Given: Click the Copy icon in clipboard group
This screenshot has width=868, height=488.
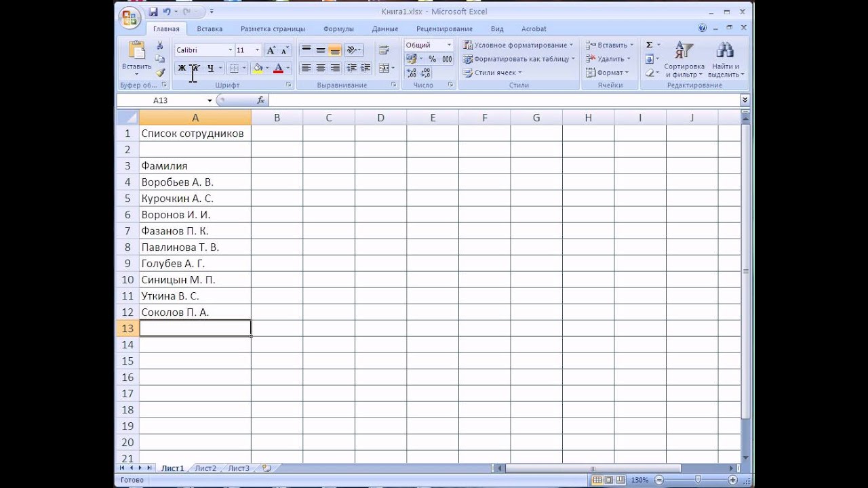Looking at the screenshot, I should pos(160,59).
